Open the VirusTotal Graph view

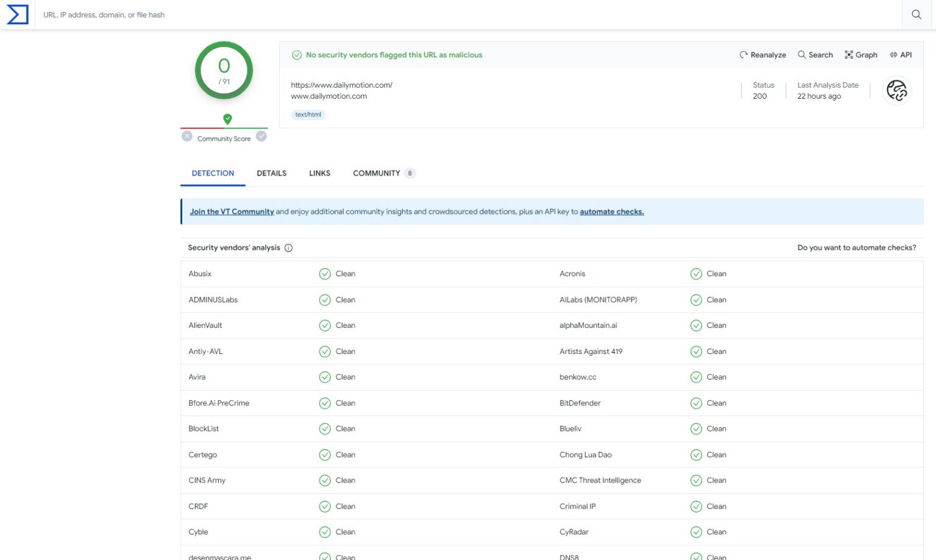(x=861, y=54)
